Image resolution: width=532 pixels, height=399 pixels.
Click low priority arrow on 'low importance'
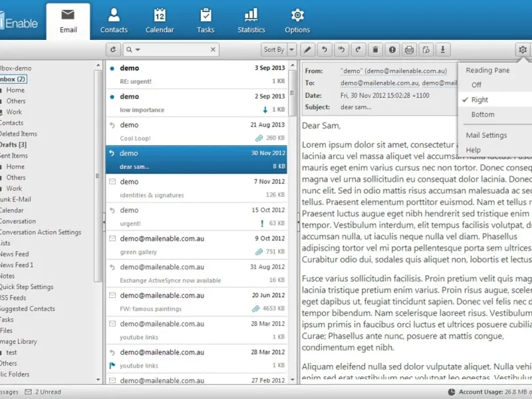coord(265,110)
